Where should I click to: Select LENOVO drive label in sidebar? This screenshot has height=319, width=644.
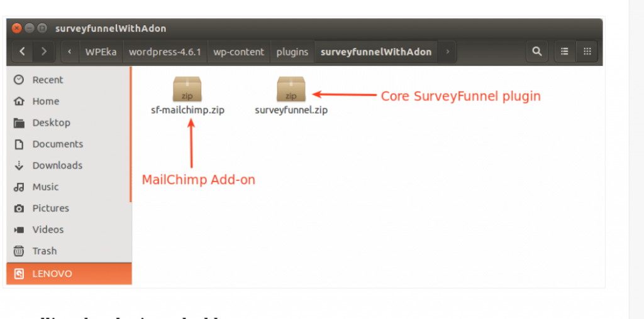click(x=52, y=274)
